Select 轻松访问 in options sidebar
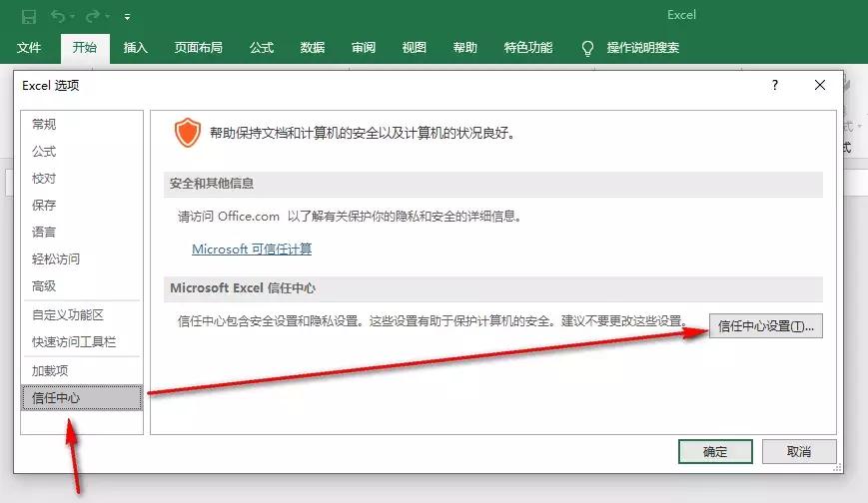Screen dimensions: 868x503 (81, 258)
